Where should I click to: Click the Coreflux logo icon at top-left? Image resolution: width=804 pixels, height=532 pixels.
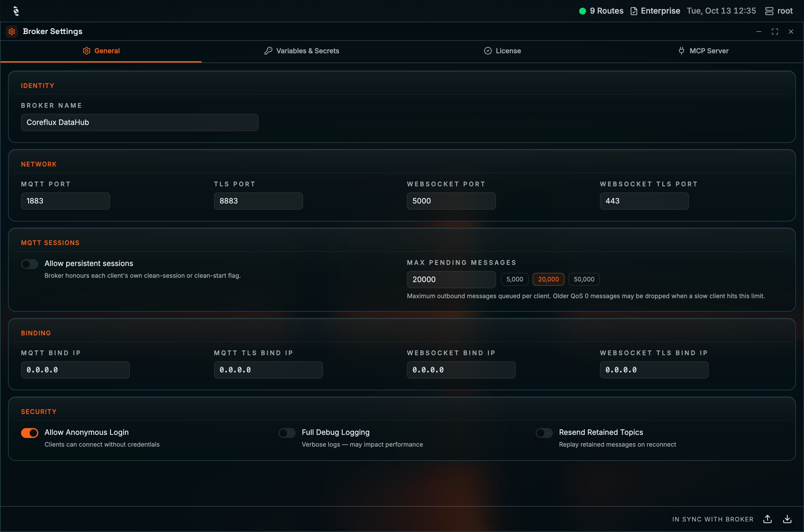[16, 11]
